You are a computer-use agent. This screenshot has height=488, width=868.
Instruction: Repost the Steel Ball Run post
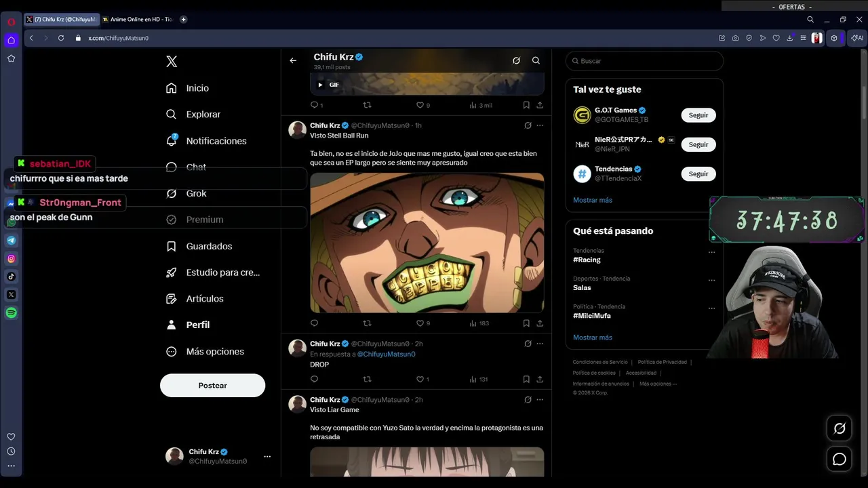point(367,323)
